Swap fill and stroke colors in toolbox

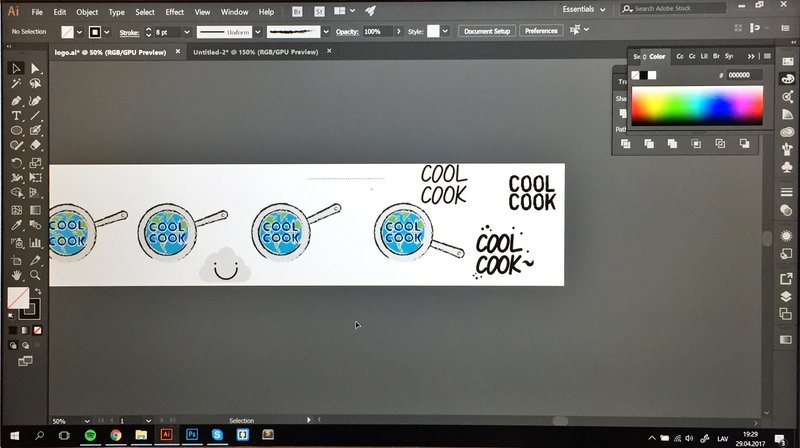(36, 291)
